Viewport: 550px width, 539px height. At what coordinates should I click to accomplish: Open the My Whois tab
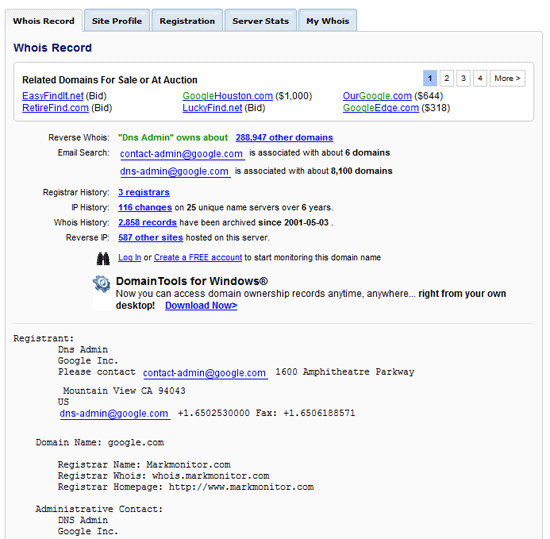(328, 21)
